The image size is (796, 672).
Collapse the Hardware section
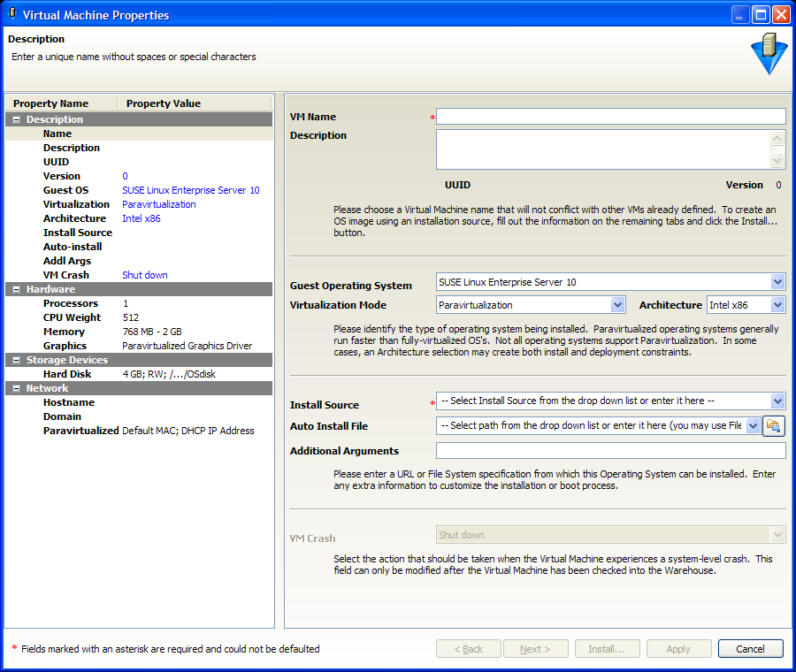[15, 289]
